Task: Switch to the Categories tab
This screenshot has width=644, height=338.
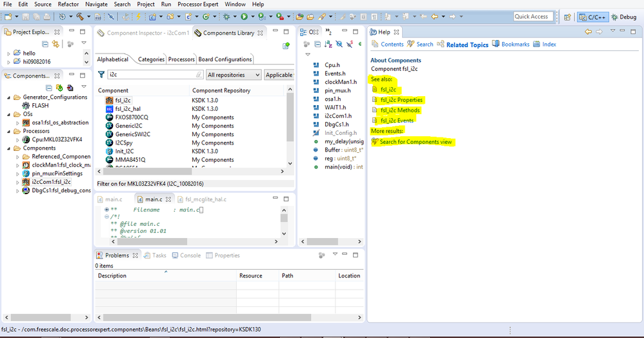Action: tap(151, 59)
